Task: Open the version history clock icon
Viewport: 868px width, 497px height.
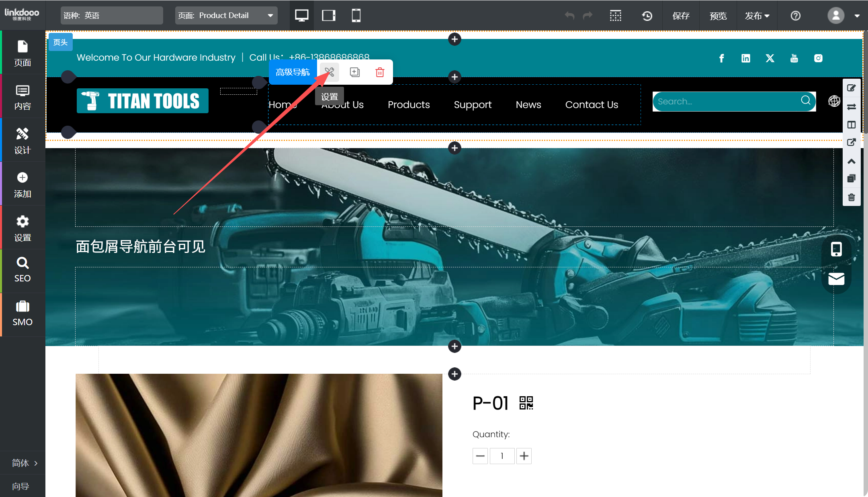Action: (x=647, y=16)
